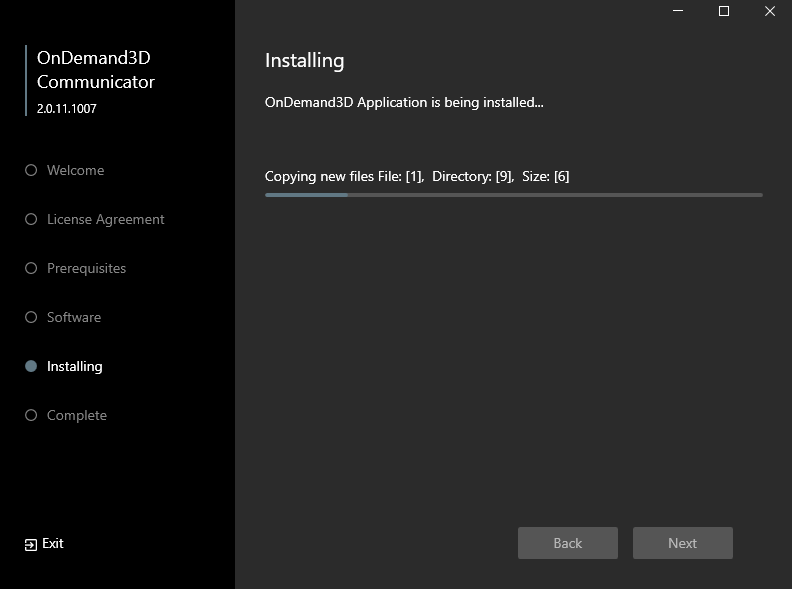792x589 pixels.
Task: Select the License Agreement step circle
Action: point(31,219)
